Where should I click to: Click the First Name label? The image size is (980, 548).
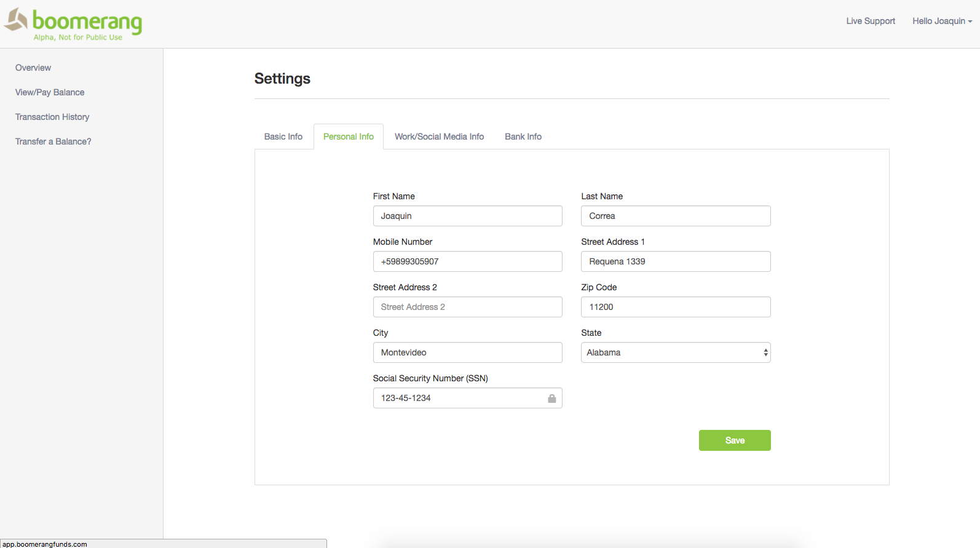393,196
